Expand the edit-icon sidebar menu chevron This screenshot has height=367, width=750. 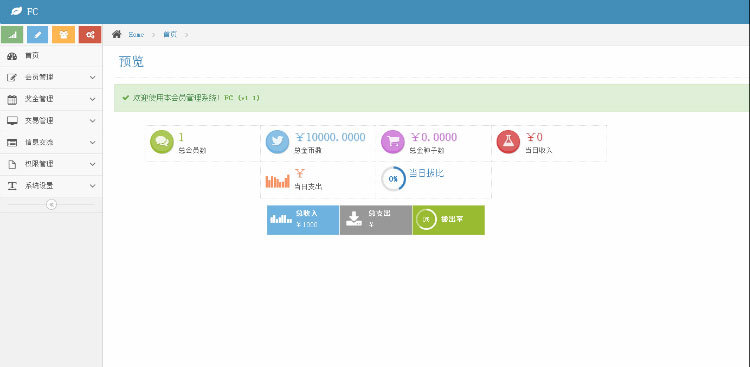[x=93, y=78]
